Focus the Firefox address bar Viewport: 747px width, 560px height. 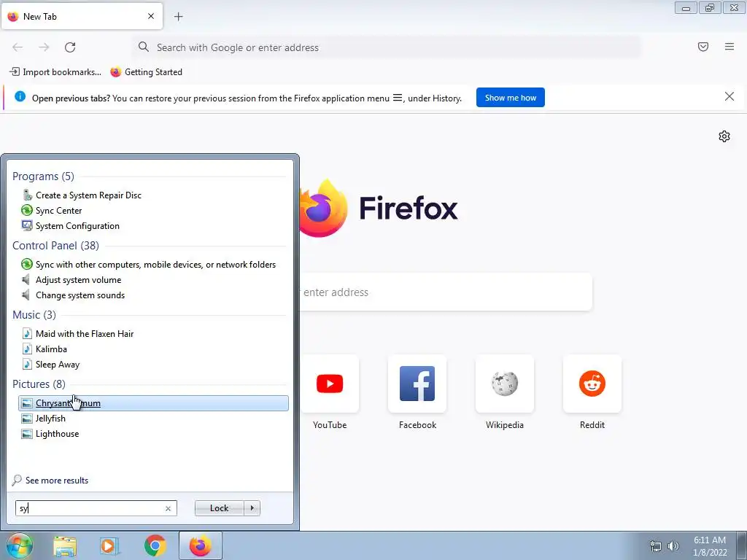pos(387,47)
